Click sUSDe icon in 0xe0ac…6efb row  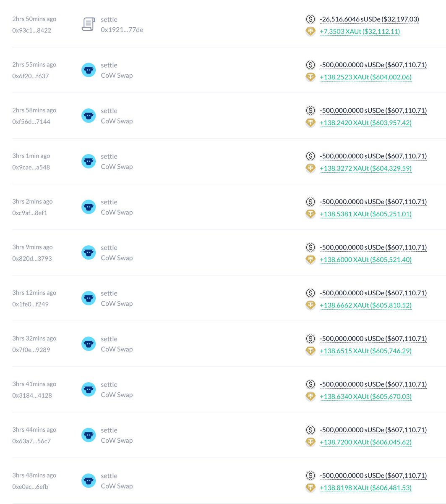(x=310, y=475)
